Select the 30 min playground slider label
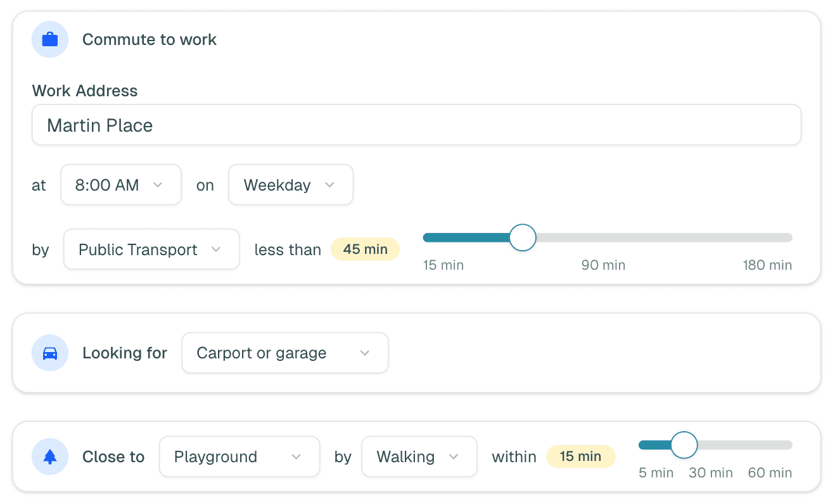Image resolution: width=835 pixels, height=504 pixels. click(x=711, y=473)
